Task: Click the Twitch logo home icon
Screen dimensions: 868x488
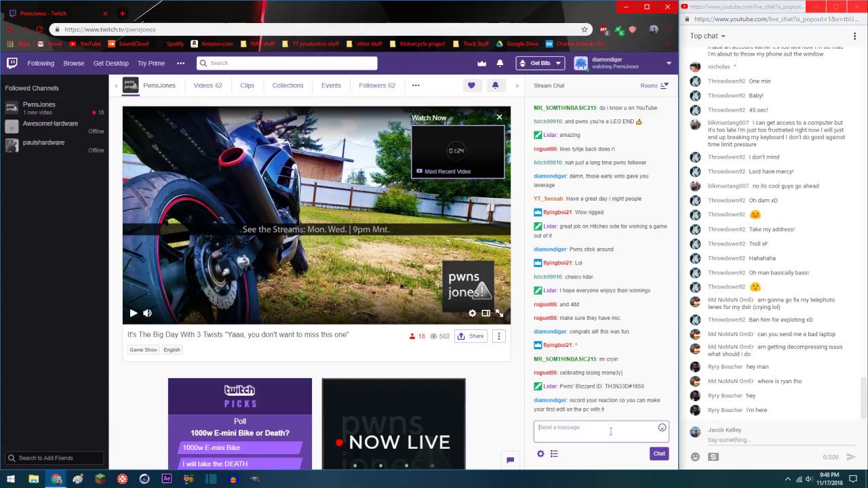Action: (x=12, y=63)
